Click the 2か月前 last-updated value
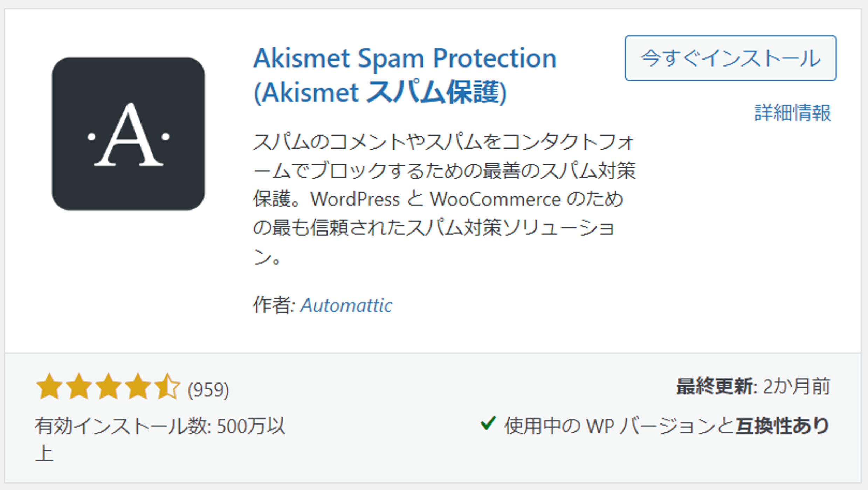The height and width of the screenshot is (490, 868). click(796, 387)
